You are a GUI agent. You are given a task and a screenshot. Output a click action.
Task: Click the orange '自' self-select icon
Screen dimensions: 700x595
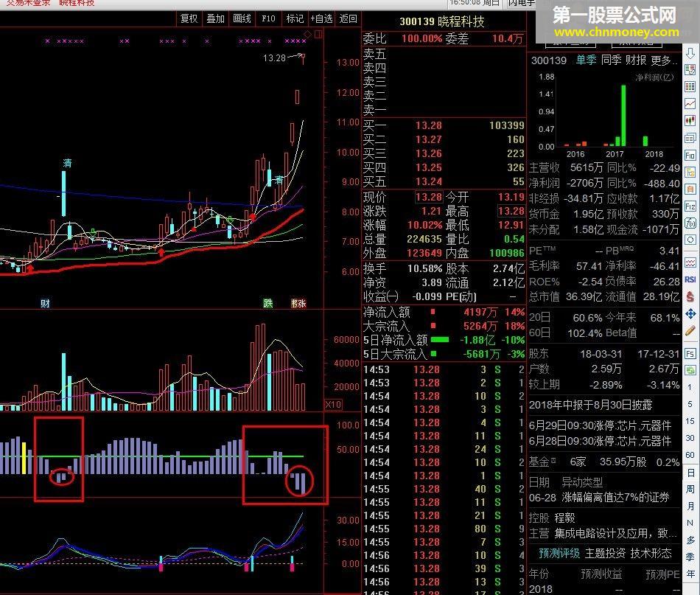pyautogui.click(x=690, y=189)
